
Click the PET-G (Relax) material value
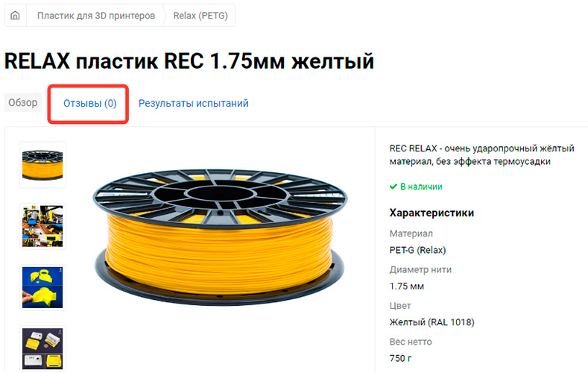[418, 250]
